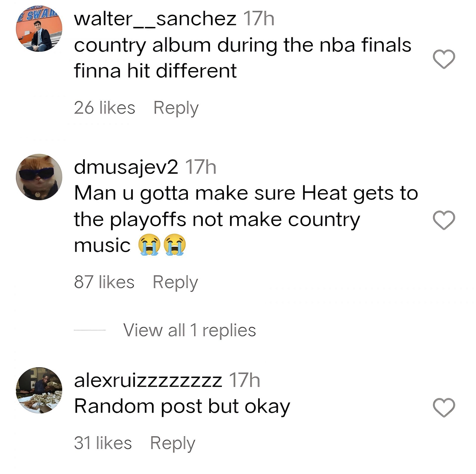Visit the walter__sanchez username link
Screen dimensions: 476x474
(155, 19)
